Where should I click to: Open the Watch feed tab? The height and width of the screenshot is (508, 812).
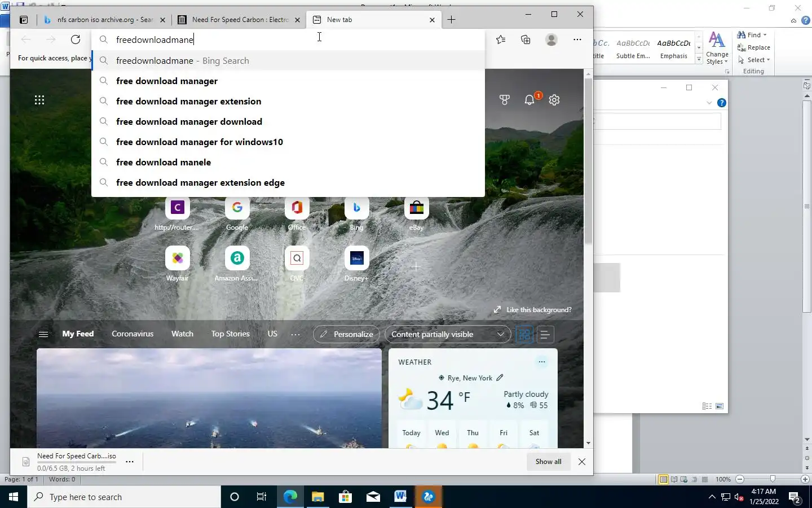click(x=182, y=334)
